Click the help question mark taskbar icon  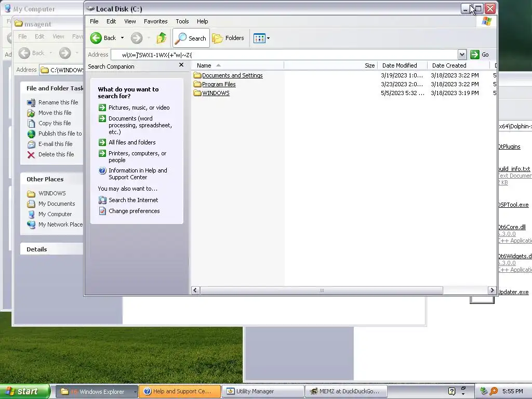pos(451,392)
